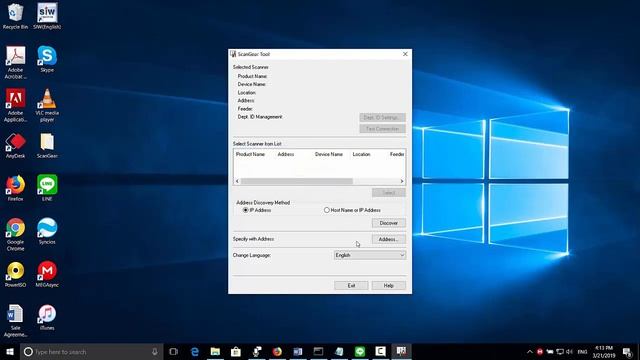The width and height of the screenshot is (640, 360).
Task: Click the greyed-out Select button
Action: coord(389,193)
